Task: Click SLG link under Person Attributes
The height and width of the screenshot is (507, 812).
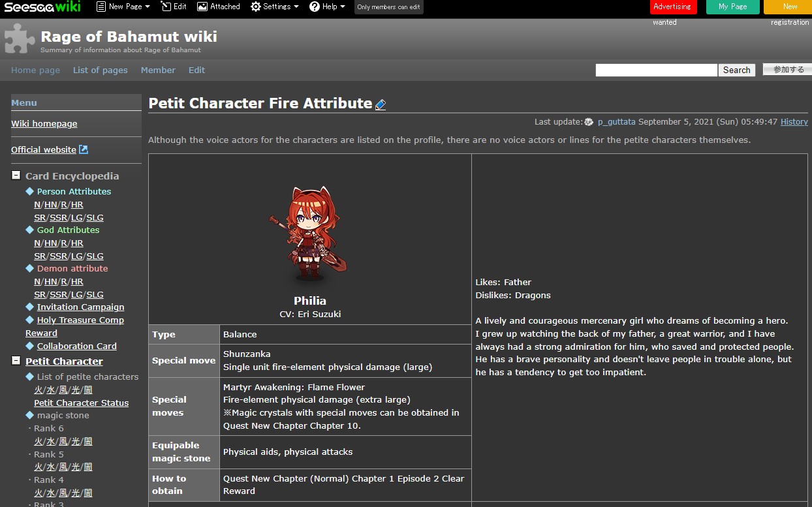Action: click(95, 217)
